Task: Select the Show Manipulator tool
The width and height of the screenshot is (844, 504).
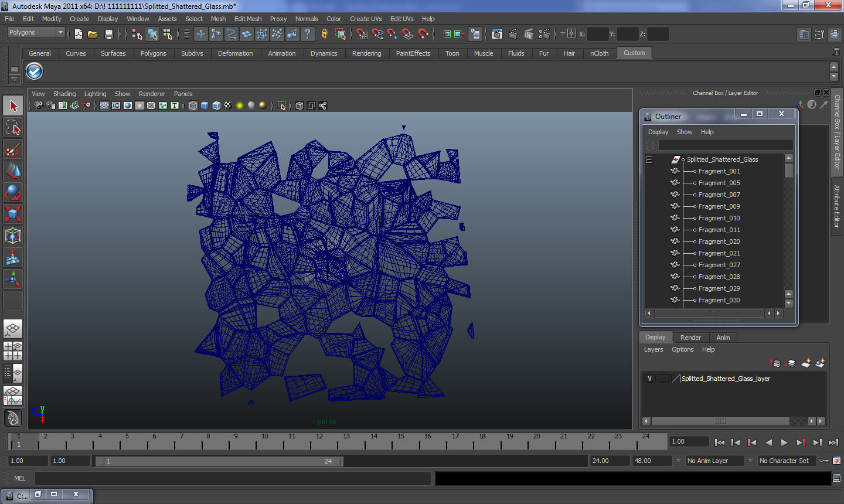Action: coord(13,279)
